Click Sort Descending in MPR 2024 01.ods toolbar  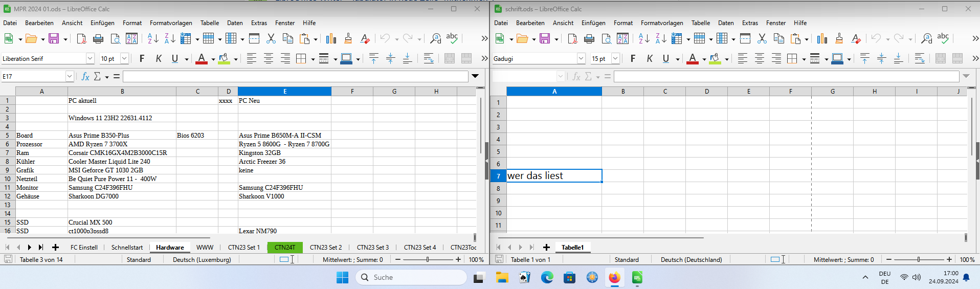[170, 38]
